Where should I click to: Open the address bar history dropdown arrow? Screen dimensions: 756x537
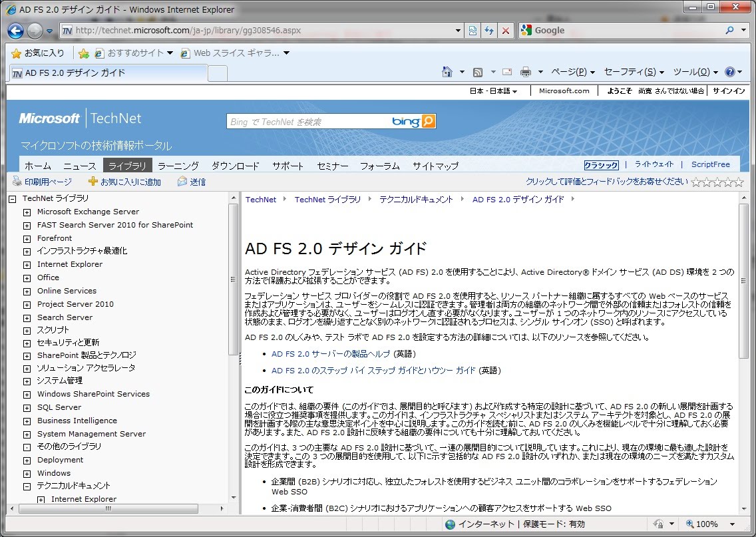coord(458,31)
